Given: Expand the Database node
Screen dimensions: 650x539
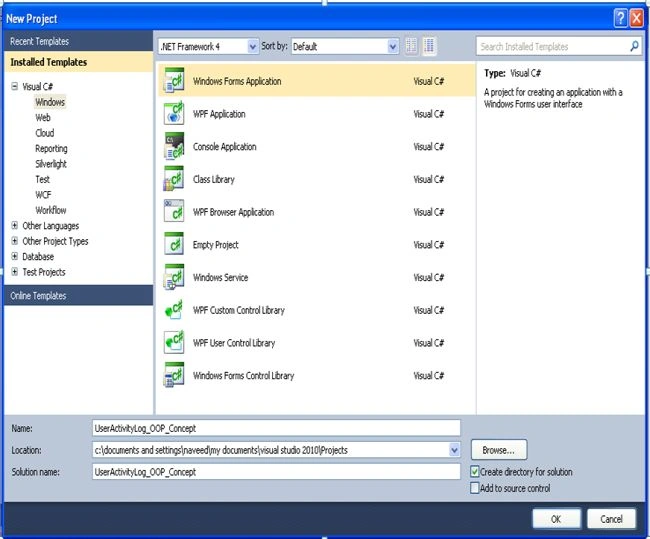Looking at the screenshot, I should click(x=15, y=256).
